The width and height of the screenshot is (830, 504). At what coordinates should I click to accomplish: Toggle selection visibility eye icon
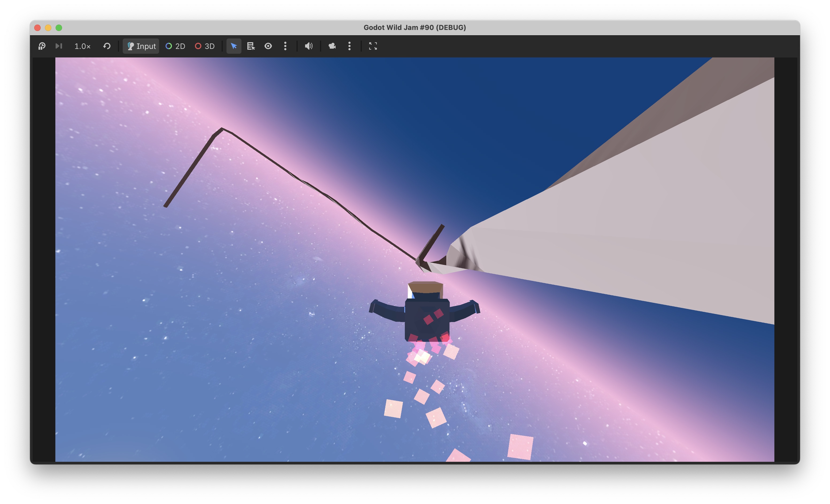click(x=268, y=46)
